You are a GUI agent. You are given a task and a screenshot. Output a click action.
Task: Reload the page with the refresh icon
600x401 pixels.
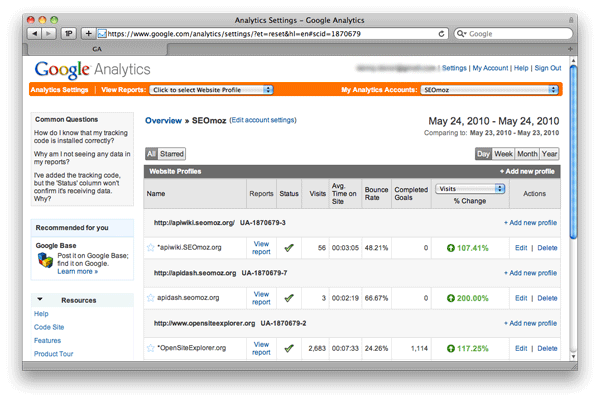[441, 33]
